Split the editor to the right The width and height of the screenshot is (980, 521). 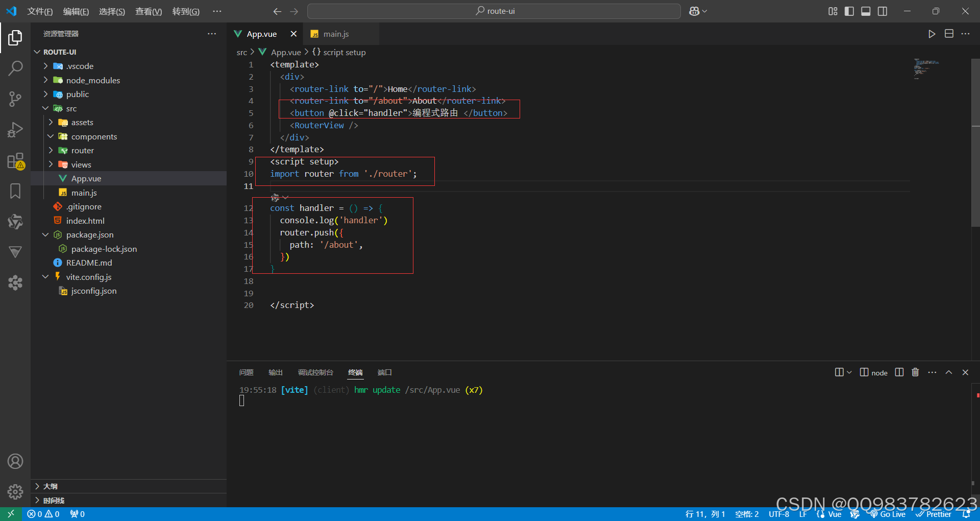(x=949, y=34)
